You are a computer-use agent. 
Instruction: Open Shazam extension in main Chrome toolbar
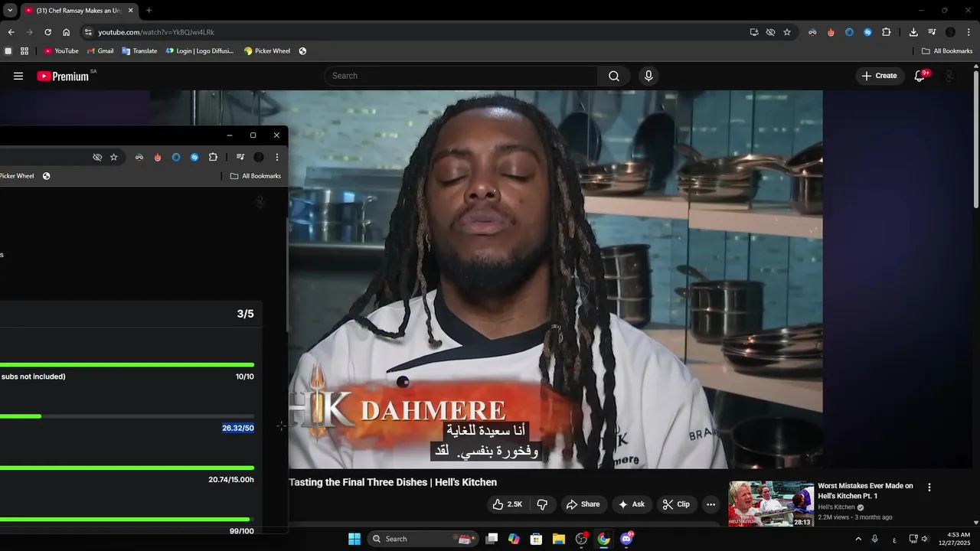pyautogui.click(x=867, y=32)
